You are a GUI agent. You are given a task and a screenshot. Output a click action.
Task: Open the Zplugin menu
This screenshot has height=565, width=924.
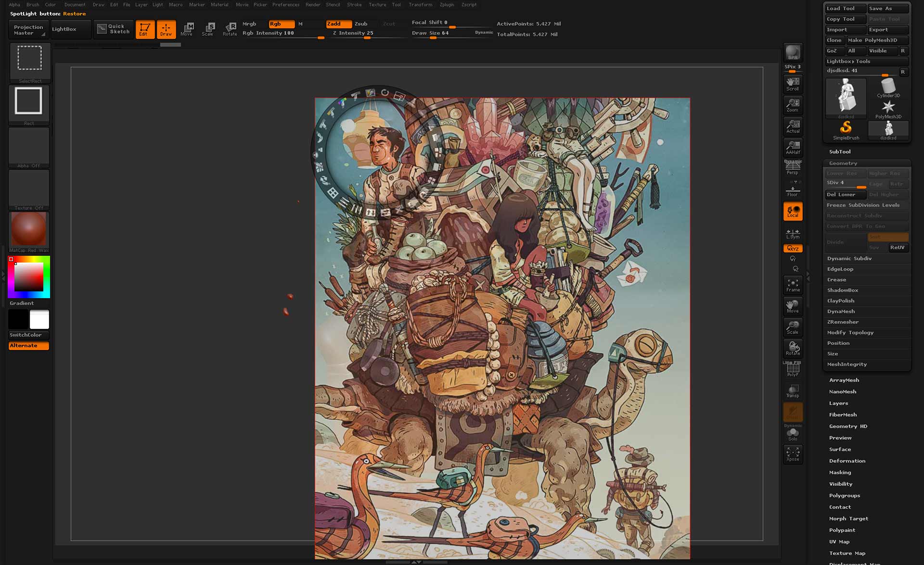click(x=447, y=4)
